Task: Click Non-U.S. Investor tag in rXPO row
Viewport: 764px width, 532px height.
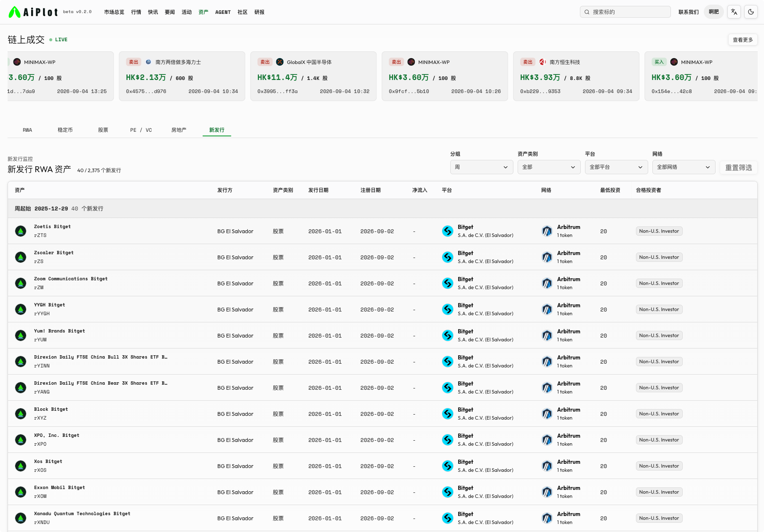Action: point(659,440)
